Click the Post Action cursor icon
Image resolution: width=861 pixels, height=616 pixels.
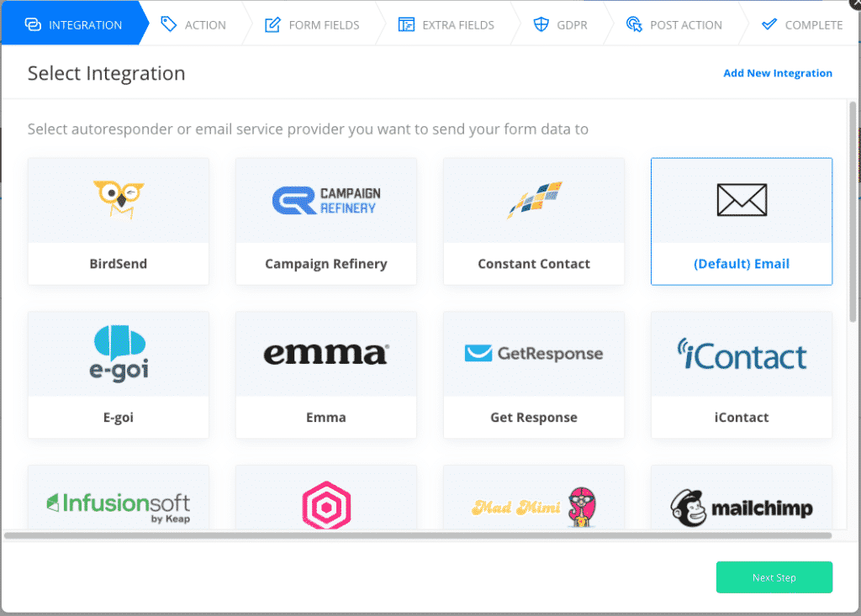point(634,24)
